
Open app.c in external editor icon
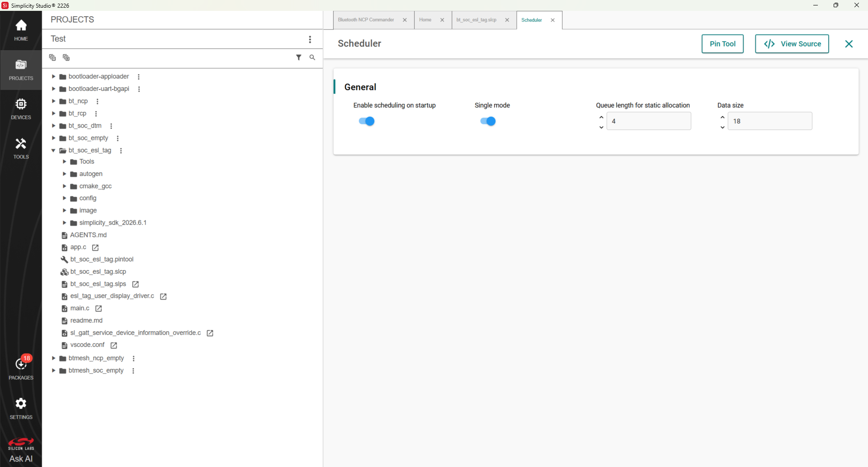pos(95,248)
